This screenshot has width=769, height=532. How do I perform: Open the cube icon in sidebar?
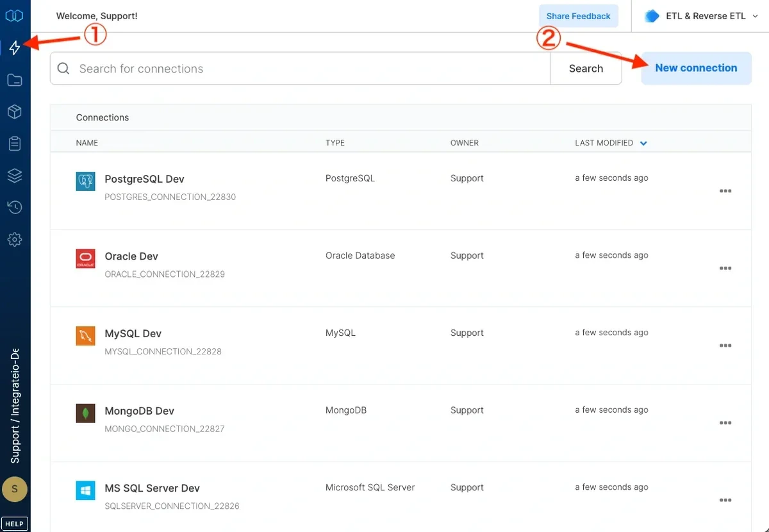(15, 112)
